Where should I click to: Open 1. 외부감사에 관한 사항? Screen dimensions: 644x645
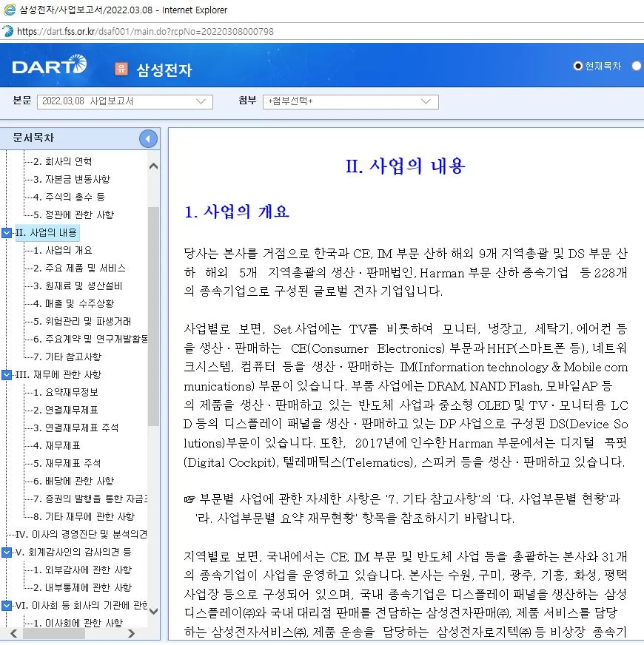[83, 570]
